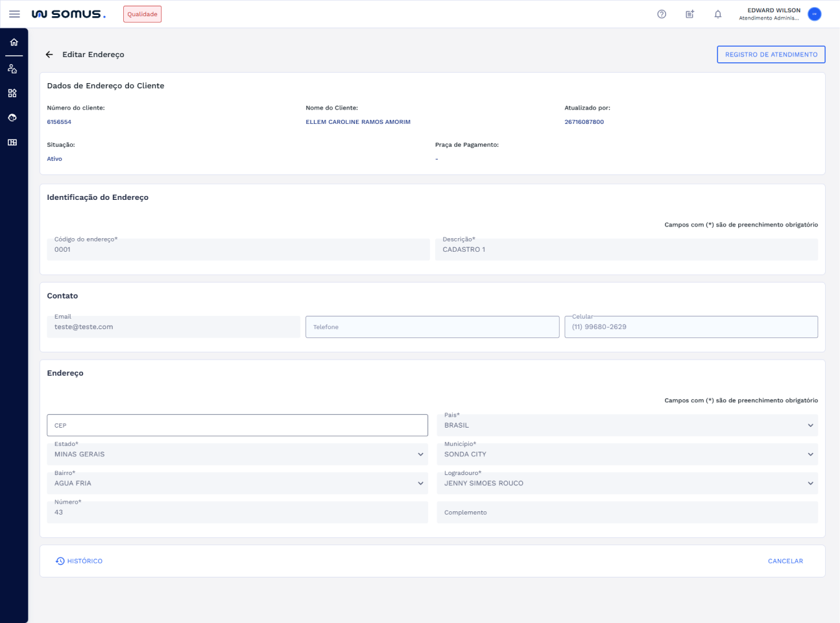This screenshot has width=840, height=623.
Task: Open the Município dropdown
Action: tap(810, 454)
